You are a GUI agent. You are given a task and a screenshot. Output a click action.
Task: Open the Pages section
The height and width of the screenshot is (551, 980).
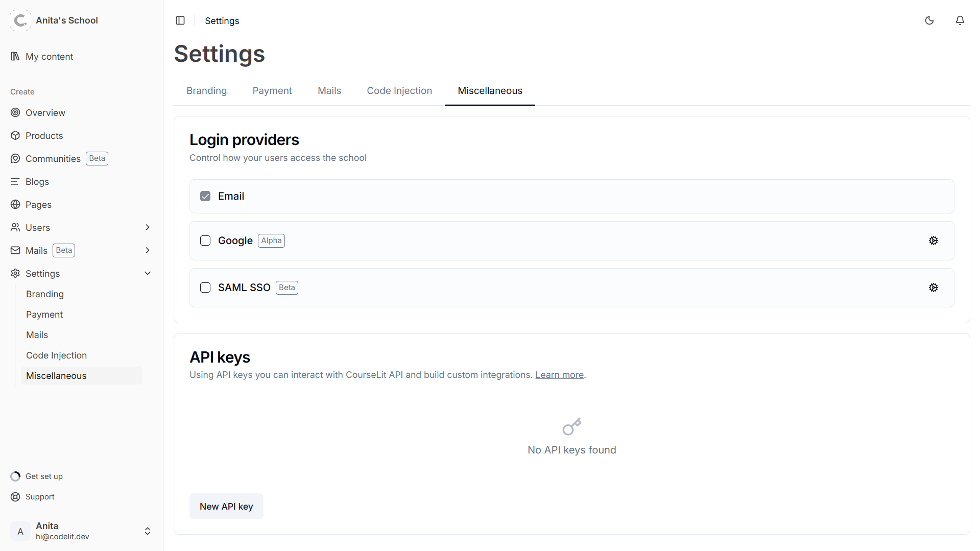pyautogui.click(x=38, y=204)
